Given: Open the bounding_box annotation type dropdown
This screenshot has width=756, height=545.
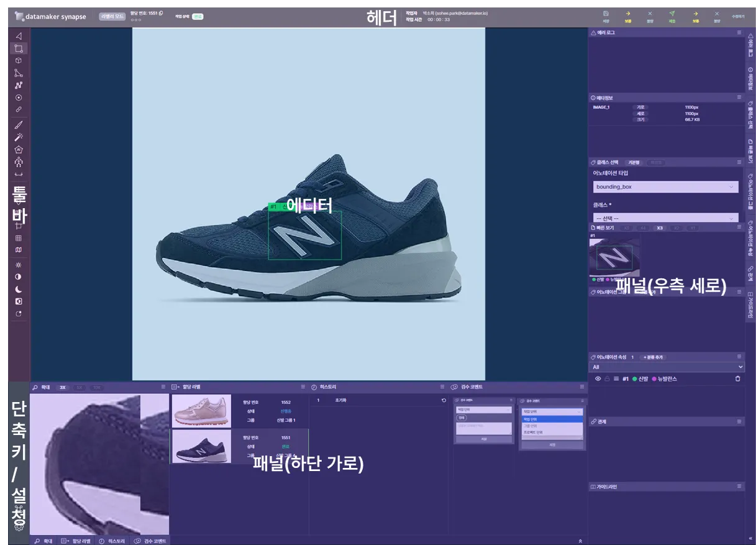Looking at the screenshot, I should pyautogui.click(x=665, y=186).
